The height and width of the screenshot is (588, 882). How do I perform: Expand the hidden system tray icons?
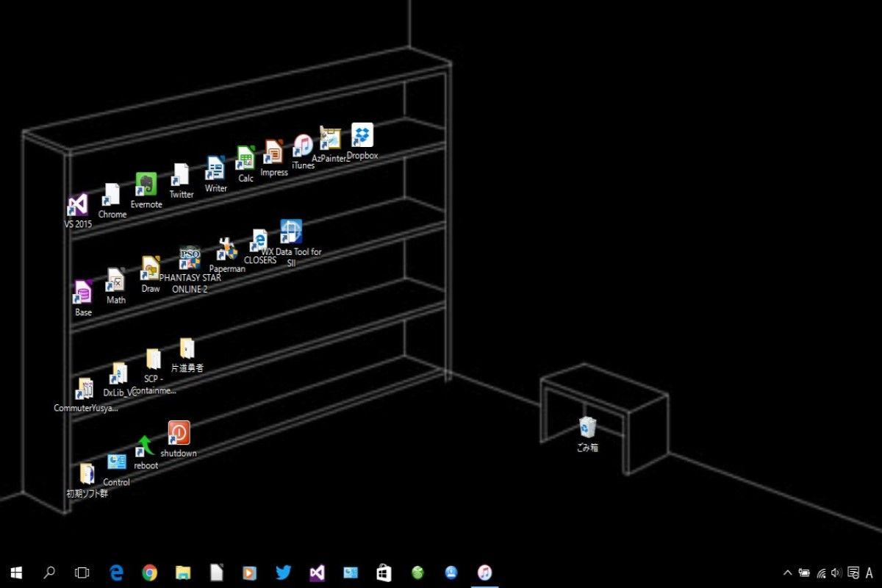787,573
